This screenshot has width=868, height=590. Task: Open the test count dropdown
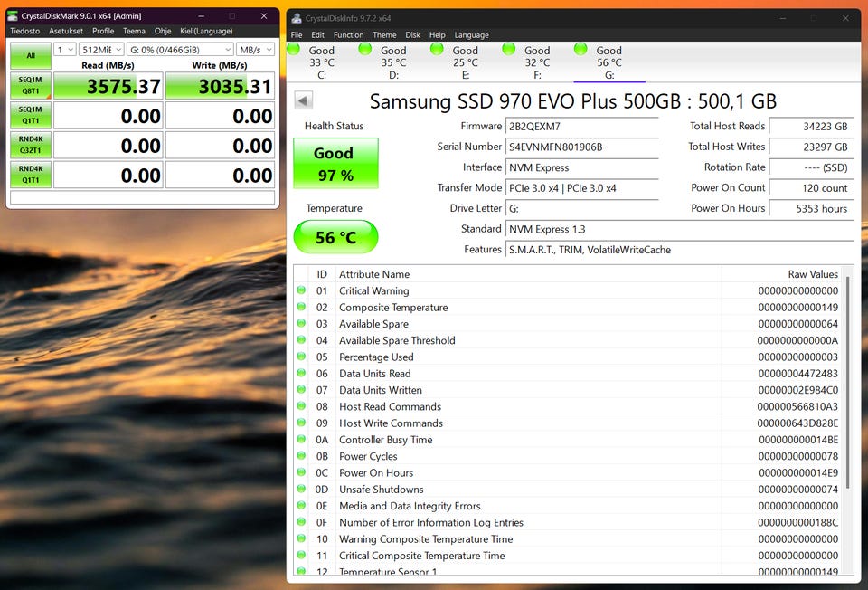(64, 50)
